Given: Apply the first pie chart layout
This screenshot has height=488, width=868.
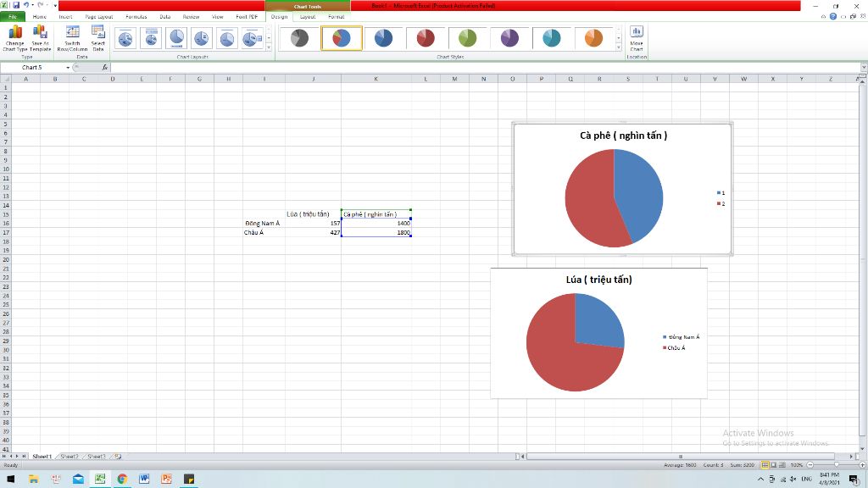Looking at the screenshot, I should (x=125, y=38).
